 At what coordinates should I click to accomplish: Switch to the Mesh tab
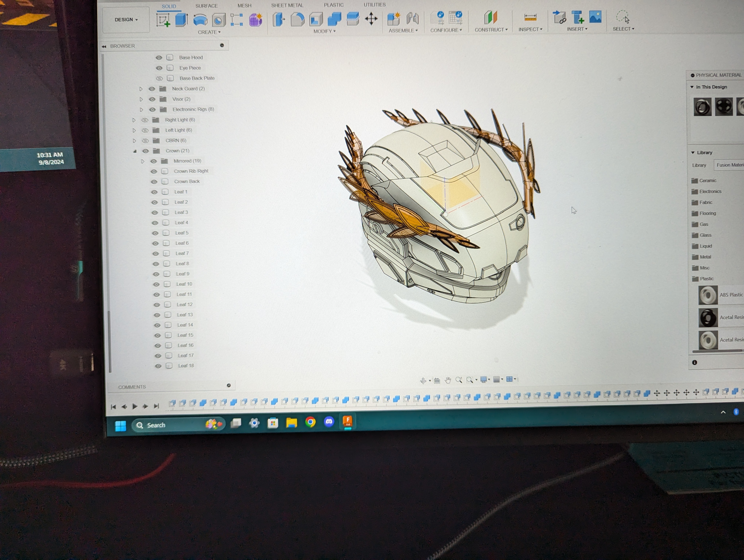click(x=245, y=6)
